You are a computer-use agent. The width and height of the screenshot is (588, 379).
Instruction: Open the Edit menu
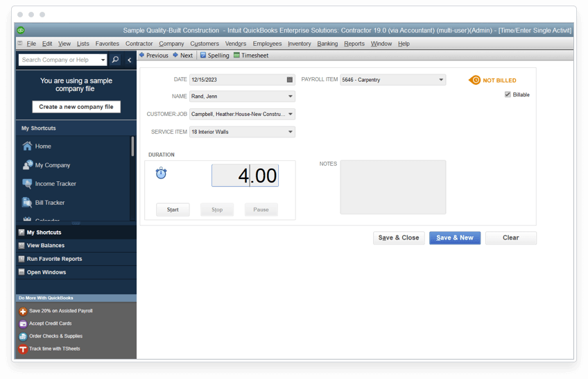click(47, 44)
